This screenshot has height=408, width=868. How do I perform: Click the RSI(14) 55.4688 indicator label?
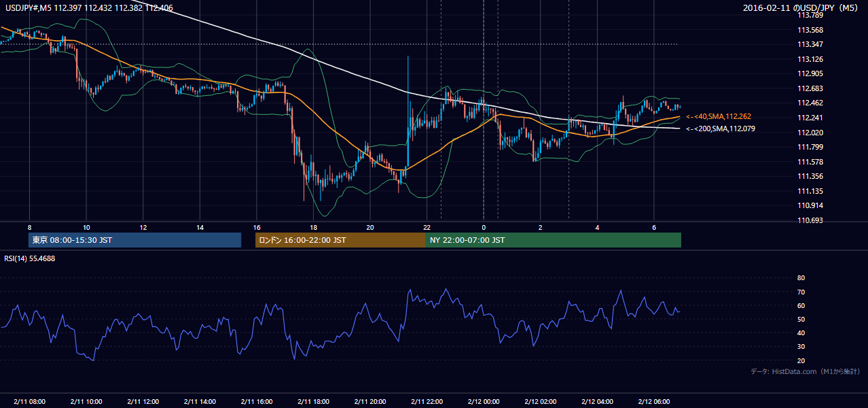(x=29, y=258)
